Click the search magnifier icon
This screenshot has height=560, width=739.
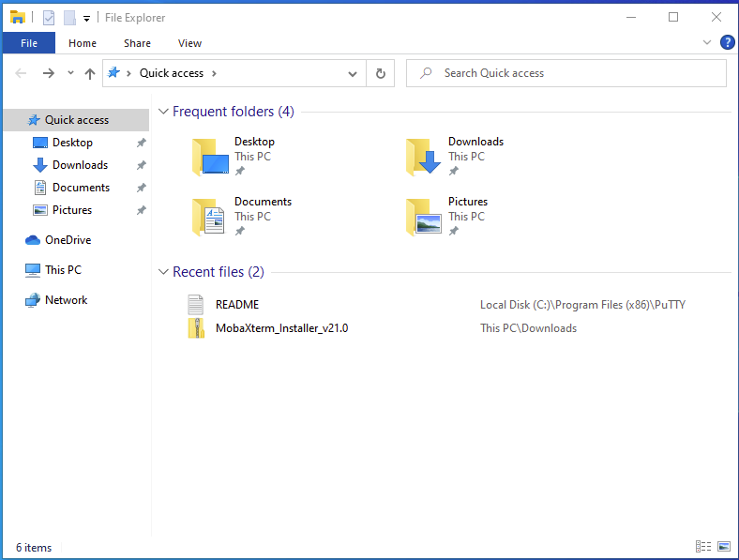[426, 73]
